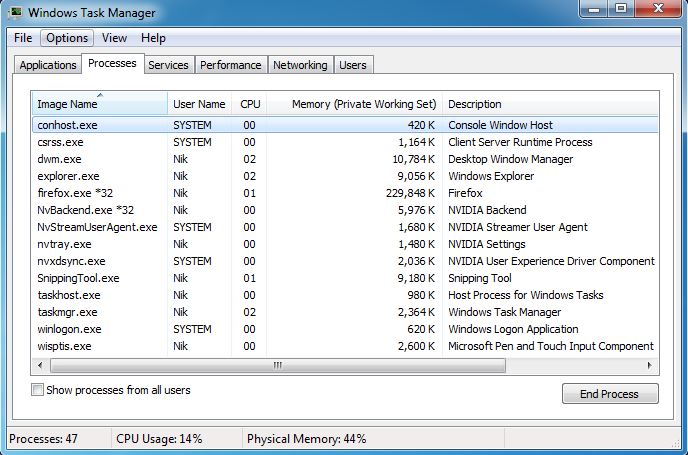The width and height of the screenshot is (688, 455).
Task: Go to the Services tab
Action: pos(168,65)
